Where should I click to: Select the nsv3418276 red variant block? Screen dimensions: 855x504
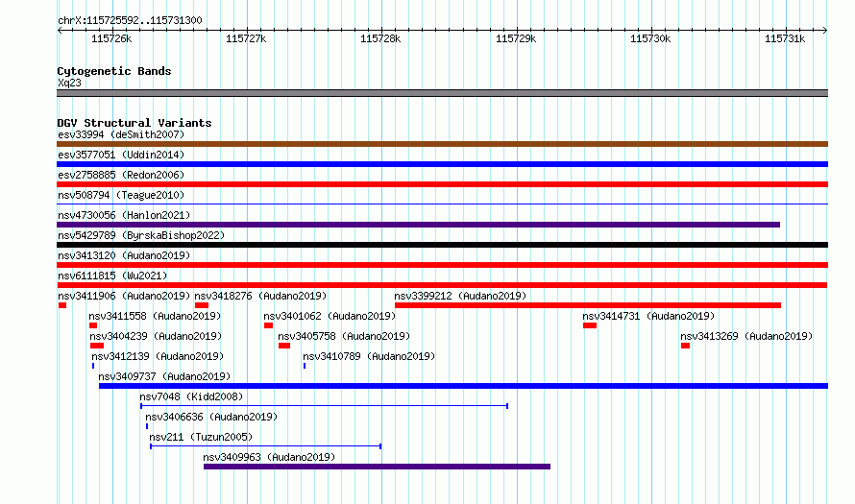point(202,305)
